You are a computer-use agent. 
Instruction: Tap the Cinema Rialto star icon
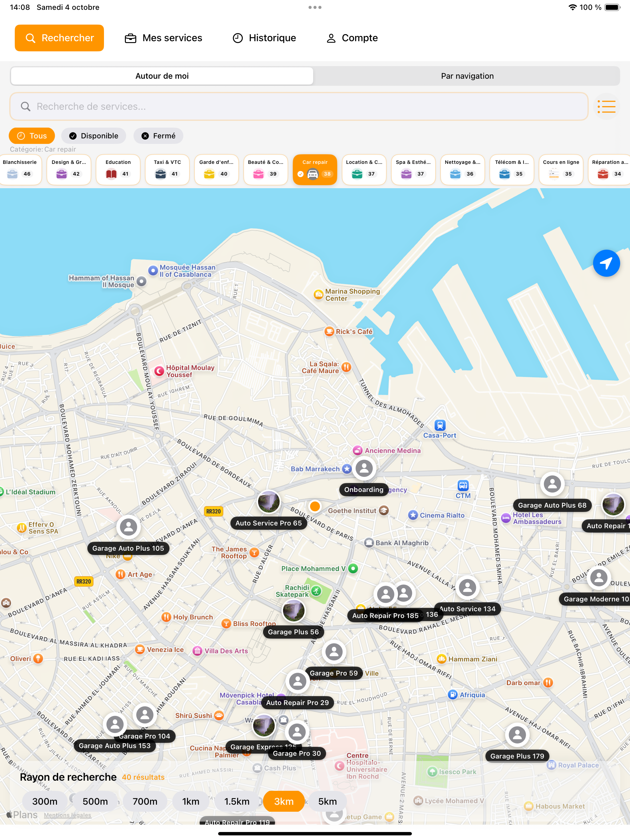pos(413,515)
